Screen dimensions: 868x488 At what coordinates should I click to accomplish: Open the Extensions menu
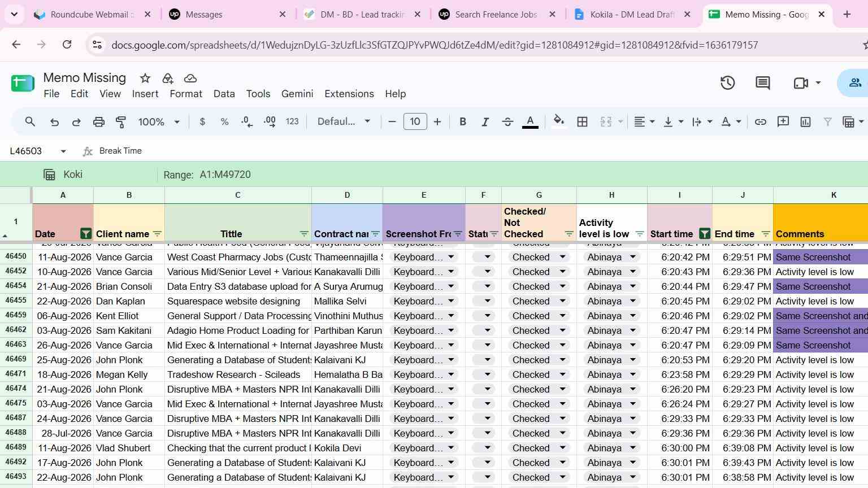pos(349,94)
